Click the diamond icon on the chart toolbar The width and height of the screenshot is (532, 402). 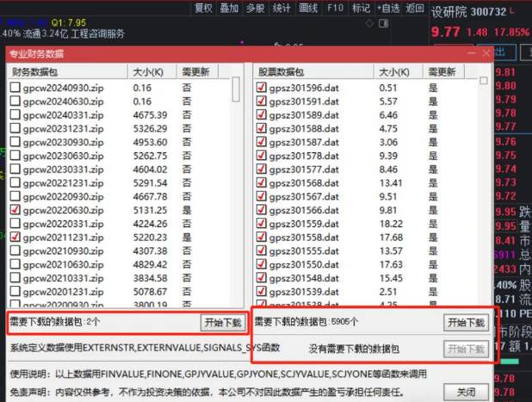pos(369,23)
